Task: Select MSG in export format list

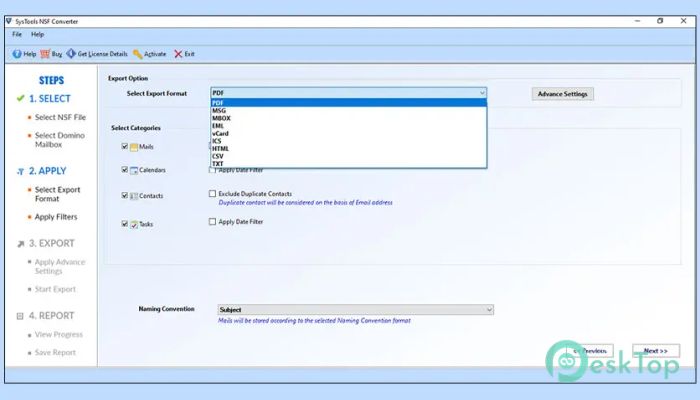Action: pos(349,111)
